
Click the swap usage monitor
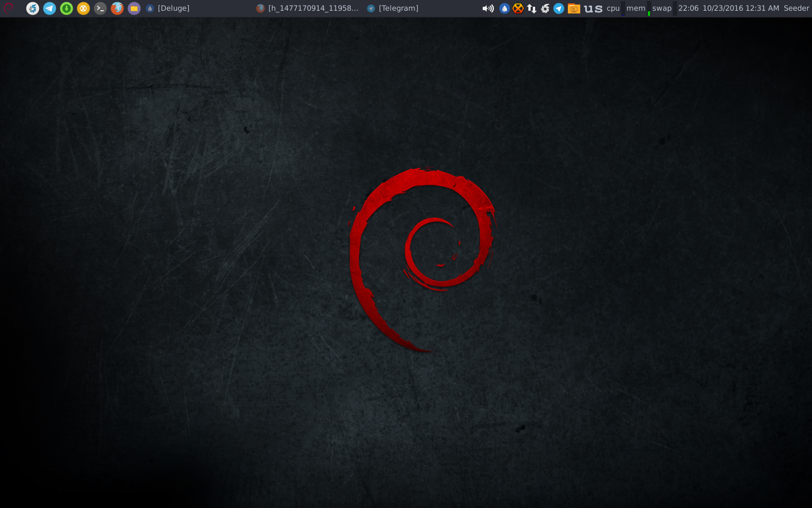coord(664,8)
